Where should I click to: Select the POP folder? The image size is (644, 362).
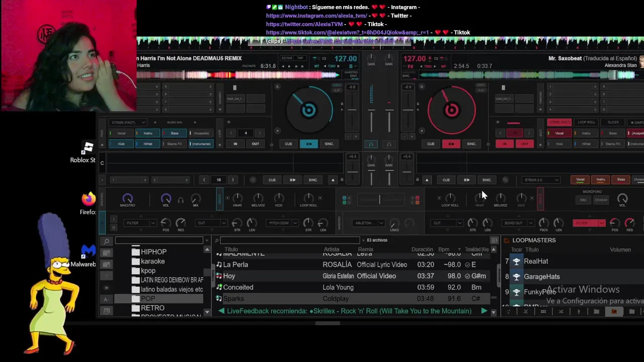[x=148, y=299]
